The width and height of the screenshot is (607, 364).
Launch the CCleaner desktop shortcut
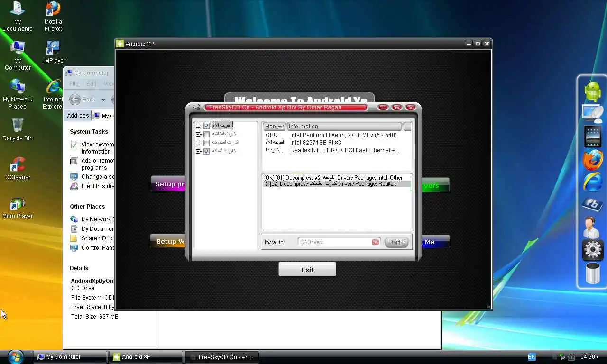point(18,169)
